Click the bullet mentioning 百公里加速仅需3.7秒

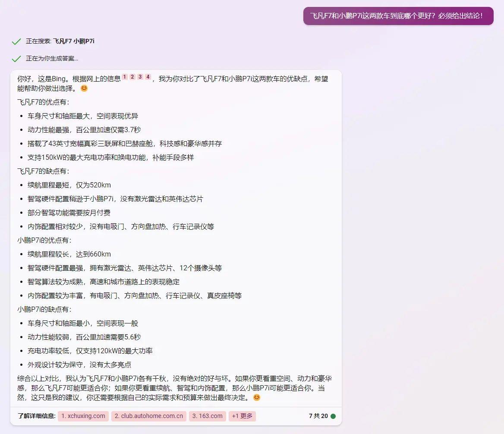84,130
